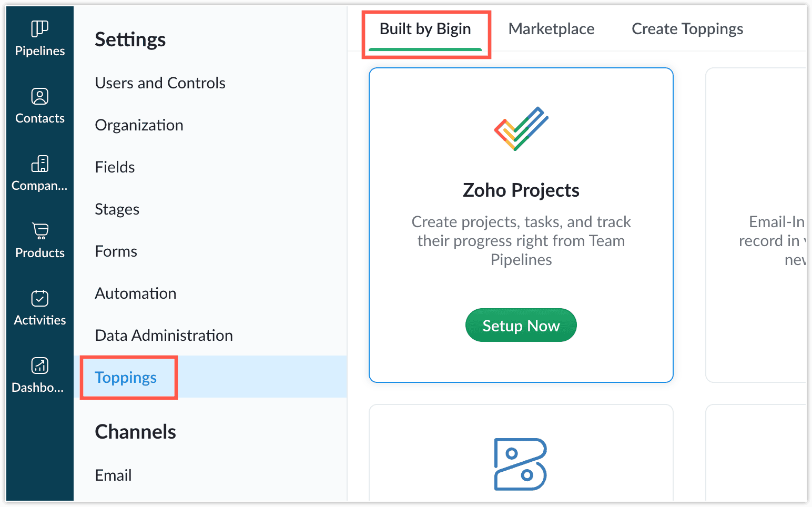
Task: Select Data Administration in settings
Action: coord(164,336)
